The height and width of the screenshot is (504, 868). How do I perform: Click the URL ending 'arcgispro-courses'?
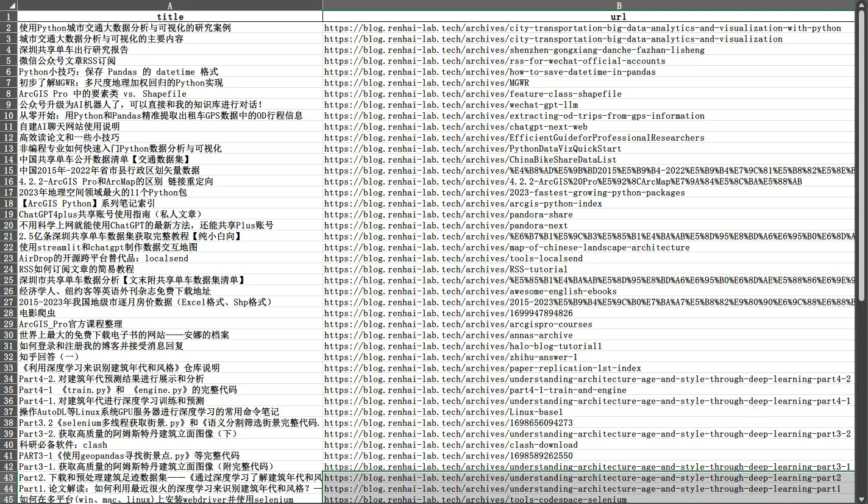click(x=458, y=324)
